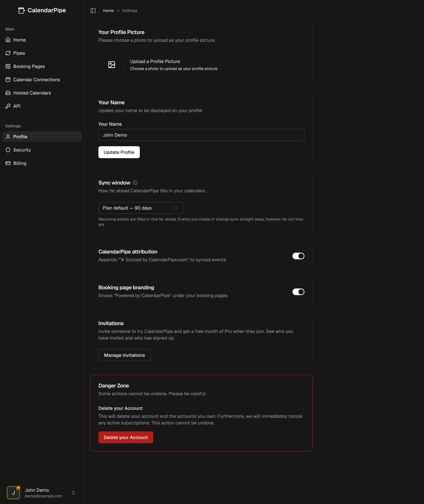Click the Booking Pages calendar-clock icon
Image resolution: width=424 pixels, height=504 pixels.
coord(8,66)
